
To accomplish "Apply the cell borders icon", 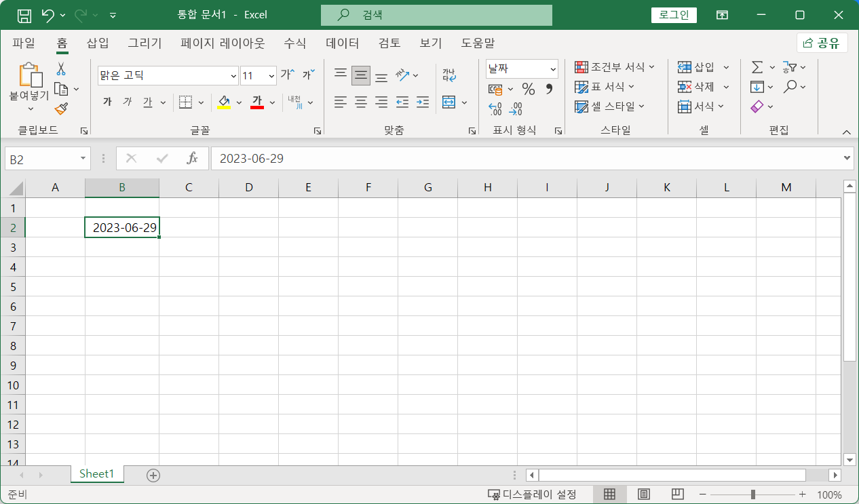I will point(185,102).
